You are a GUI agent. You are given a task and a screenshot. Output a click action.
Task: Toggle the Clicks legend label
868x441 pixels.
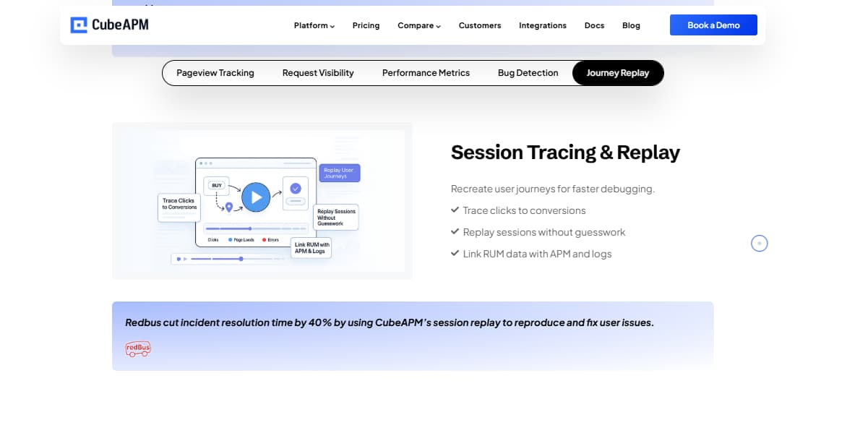coord(213,240)
